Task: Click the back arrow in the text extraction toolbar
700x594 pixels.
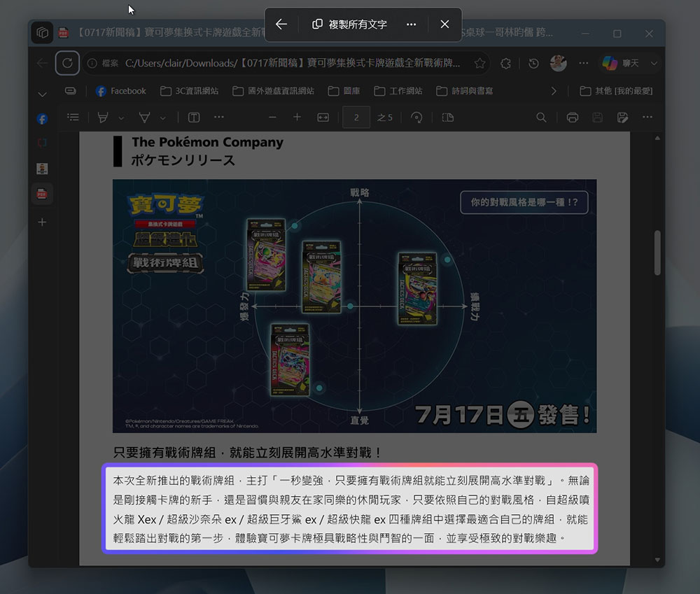Action: (281, 24)
